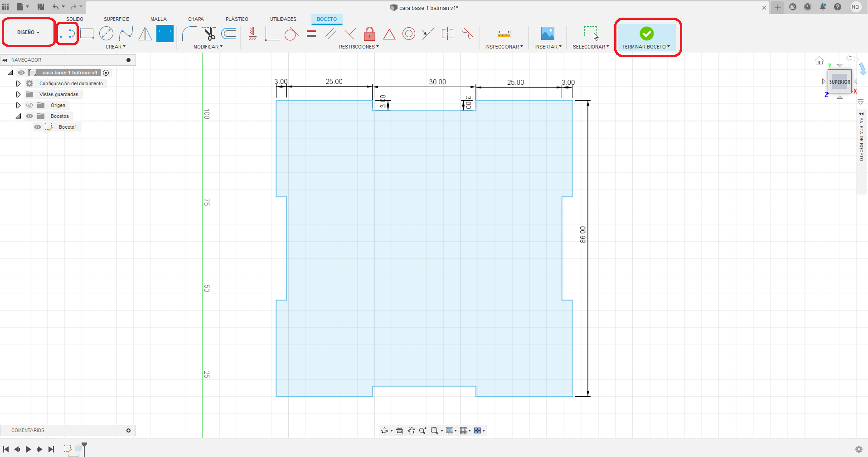Click the Save icon

click(x=41, y=7)
